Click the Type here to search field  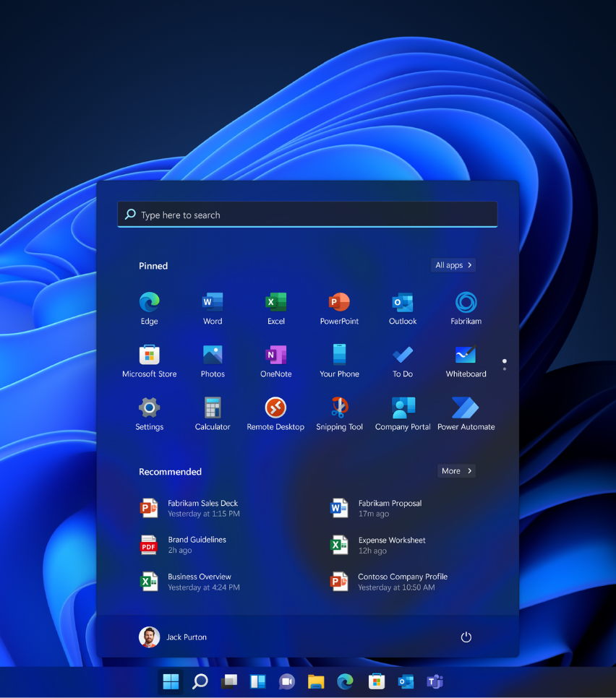pyautogui.click(x=307, y=215)
